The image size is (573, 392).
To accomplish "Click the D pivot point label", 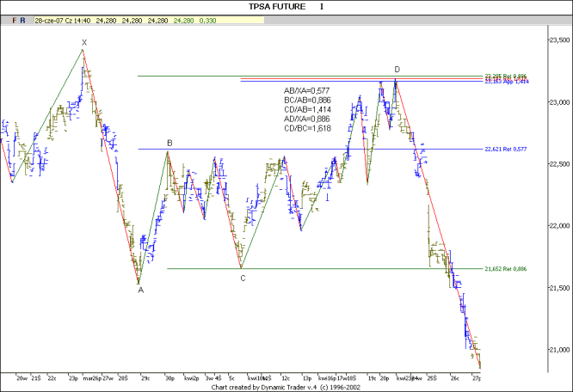I will [x=397, y=70].
